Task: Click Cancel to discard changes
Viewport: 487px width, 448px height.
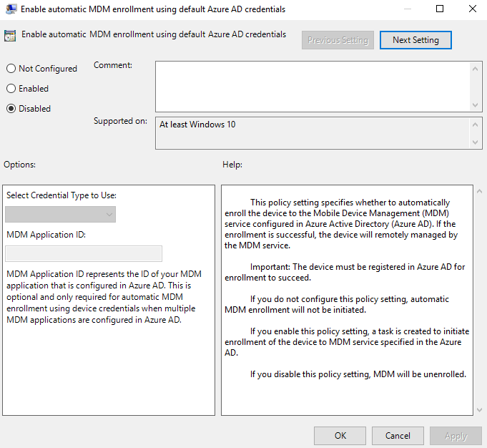Action: [x=398, y=436]
